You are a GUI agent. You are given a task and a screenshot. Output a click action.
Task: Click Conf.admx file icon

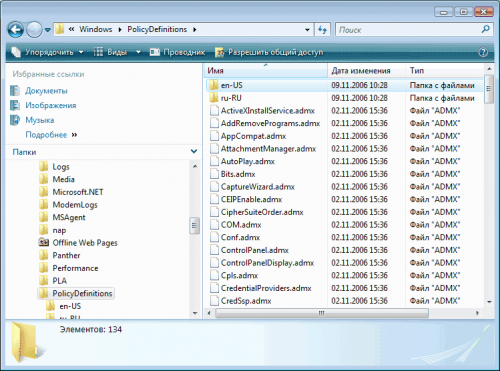point(214,237)
